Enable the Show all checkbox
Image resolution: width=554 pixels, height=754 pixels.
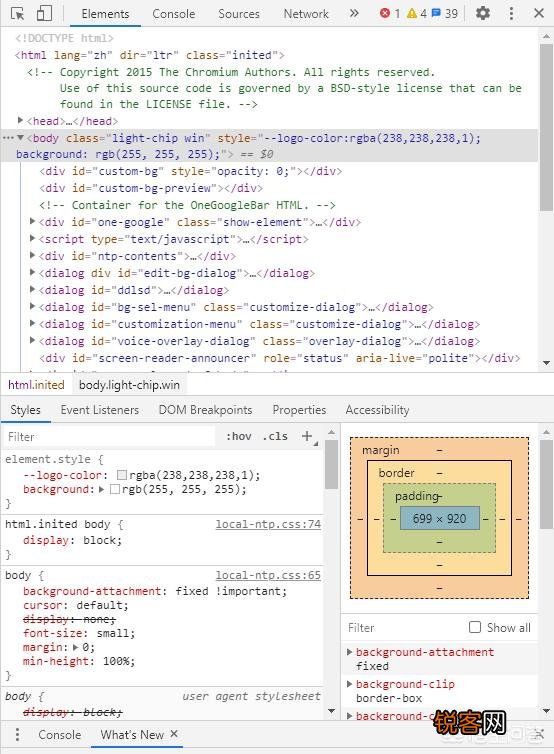475,627
